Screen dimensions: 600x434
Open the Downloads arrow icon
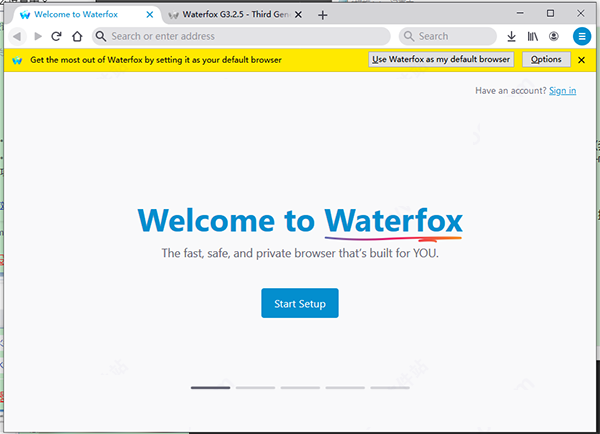[x=511, y=36]
